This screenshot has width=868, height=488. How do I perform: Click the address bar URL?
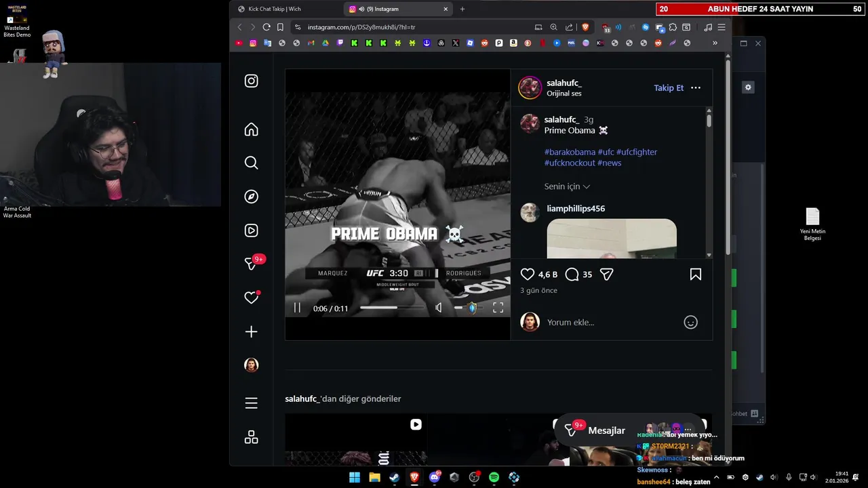(x=361, y=27)
